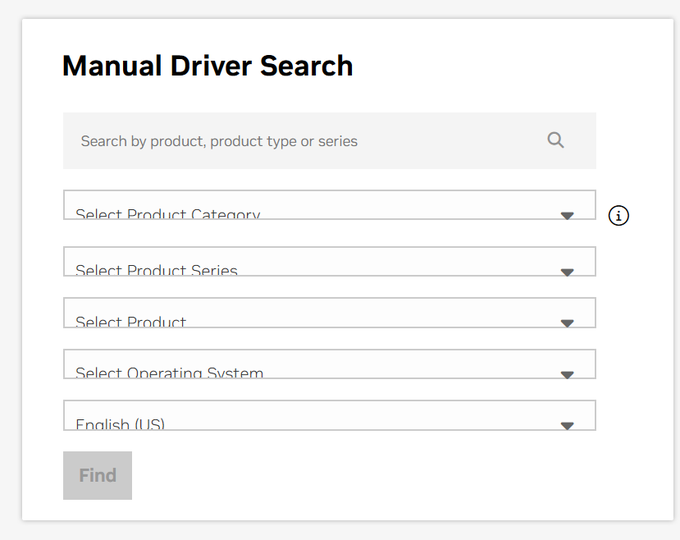Open the product category info icon
680x540 pixels.
pos(618,216)
